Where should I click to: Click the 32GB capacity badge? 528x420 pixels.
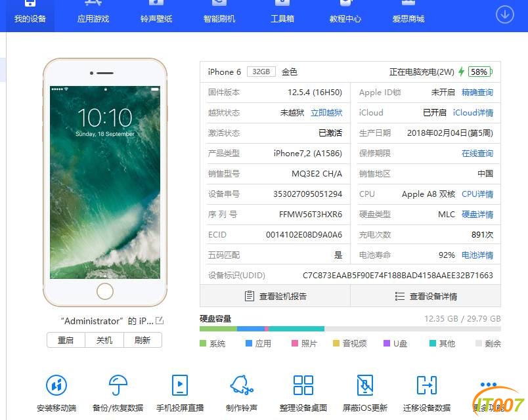click(x=261, y=72)
